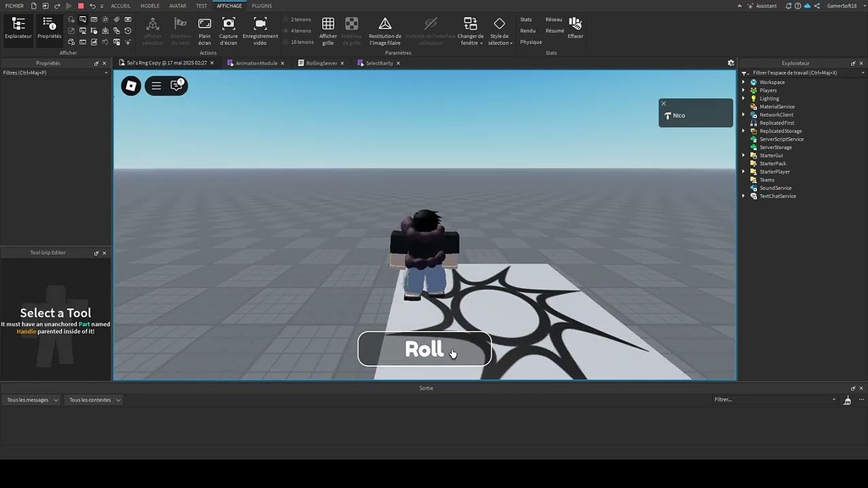This screenshot has height=488, width=868.
Task: Open the TEST ribbon tab
Action: coord(201,5)
